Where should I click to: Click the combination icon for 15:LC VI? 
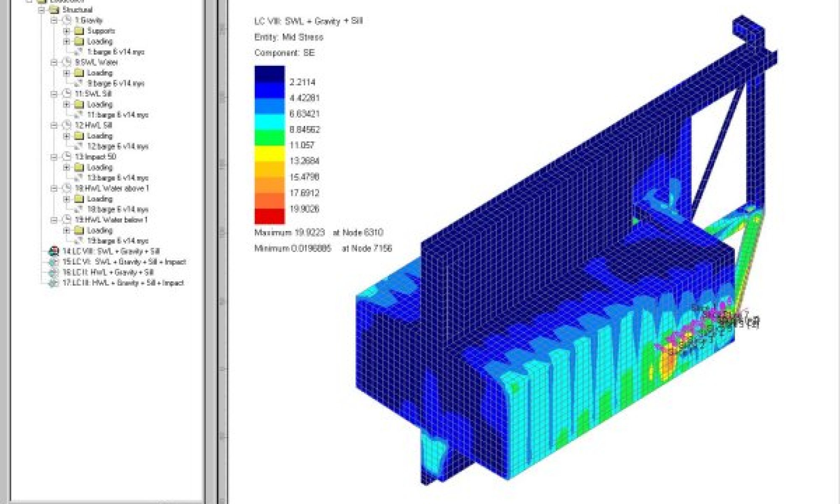[x=53, y=262]
